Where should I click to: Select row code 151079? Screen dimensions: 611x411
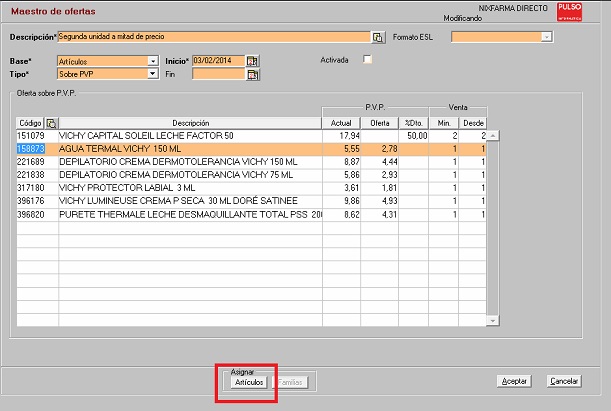point(30,136)
